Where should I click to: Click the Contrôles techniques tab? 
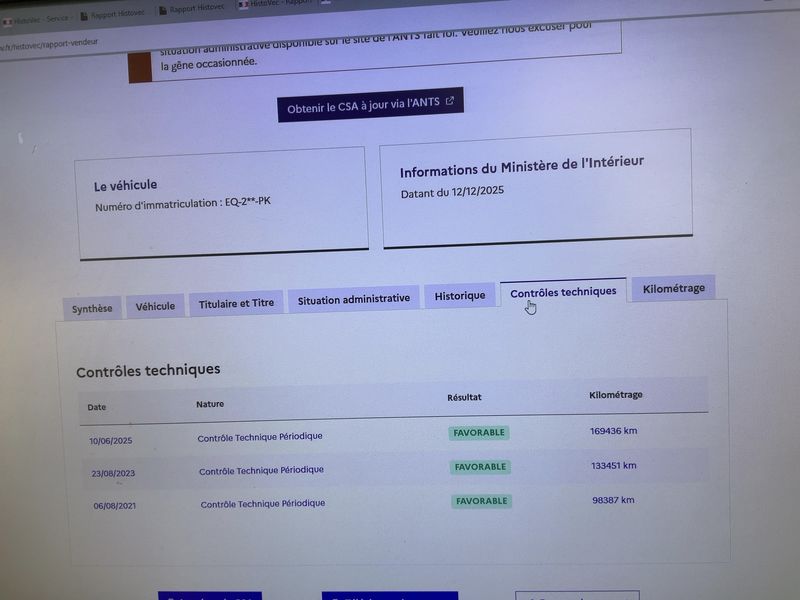pos(563,292)
